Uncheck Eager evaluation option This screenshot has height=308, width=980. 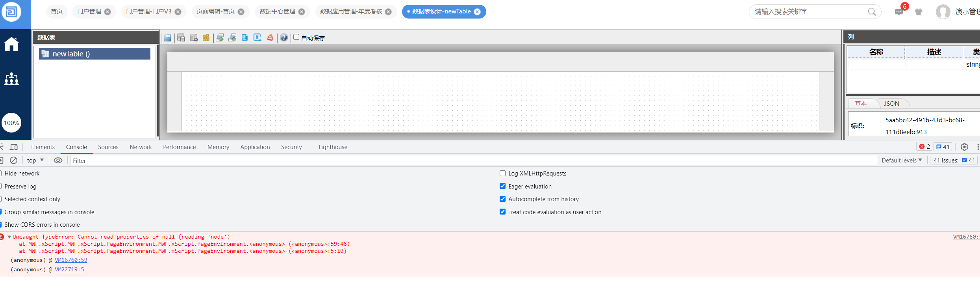pos(503,186)
